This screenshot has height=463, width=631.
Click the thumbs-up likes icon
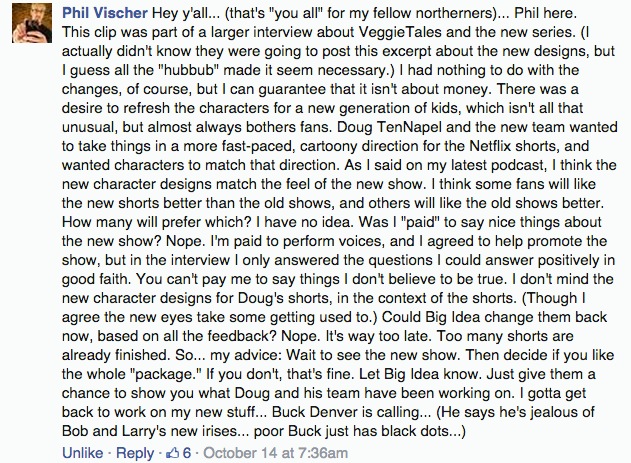173,453
